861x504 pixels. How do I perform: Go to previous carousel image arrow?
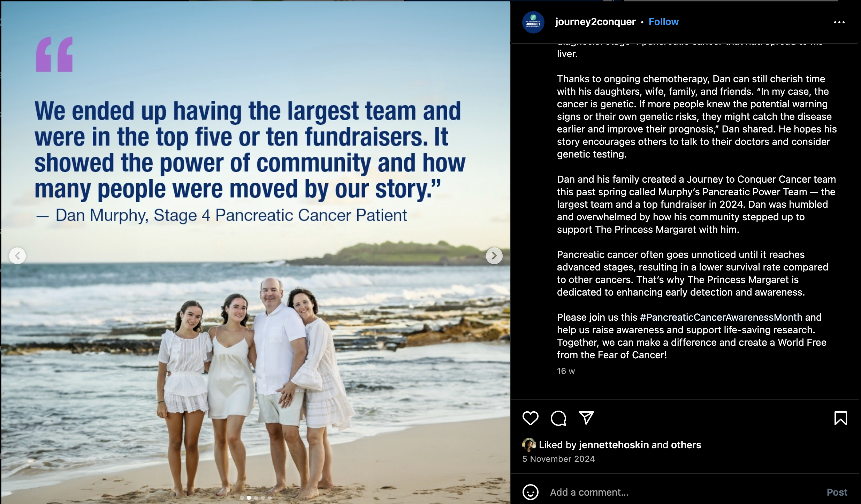[x=17, y=256]
